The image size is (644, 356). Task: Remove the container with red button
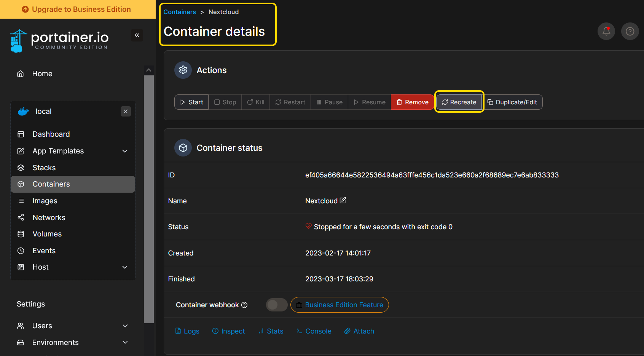point(413,102)
